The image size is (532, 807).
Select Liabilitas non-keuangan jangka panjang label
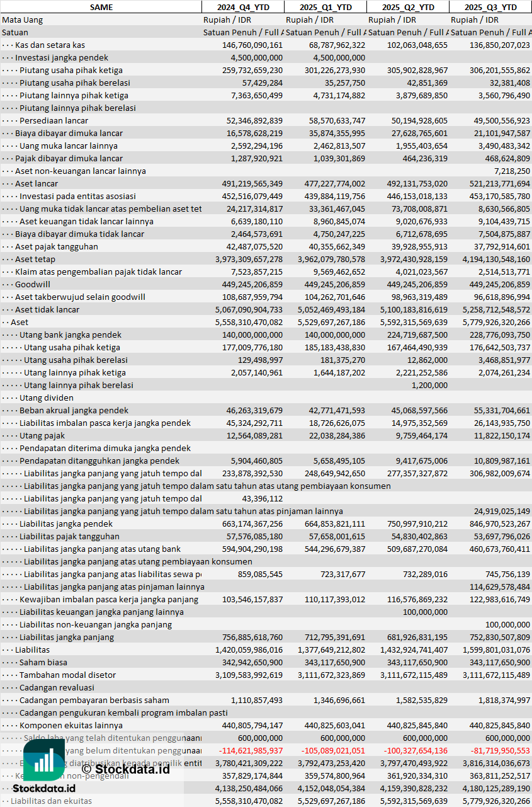(96, 624)
